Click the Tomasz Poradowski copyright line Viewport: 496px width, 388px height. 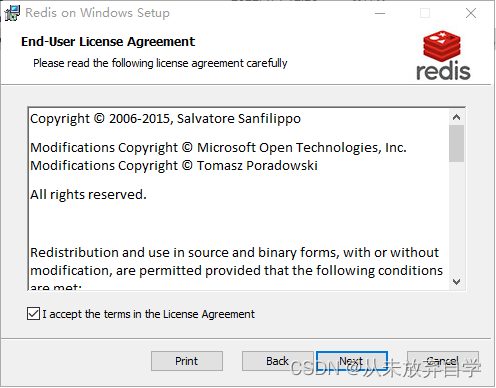pos(174,166)
